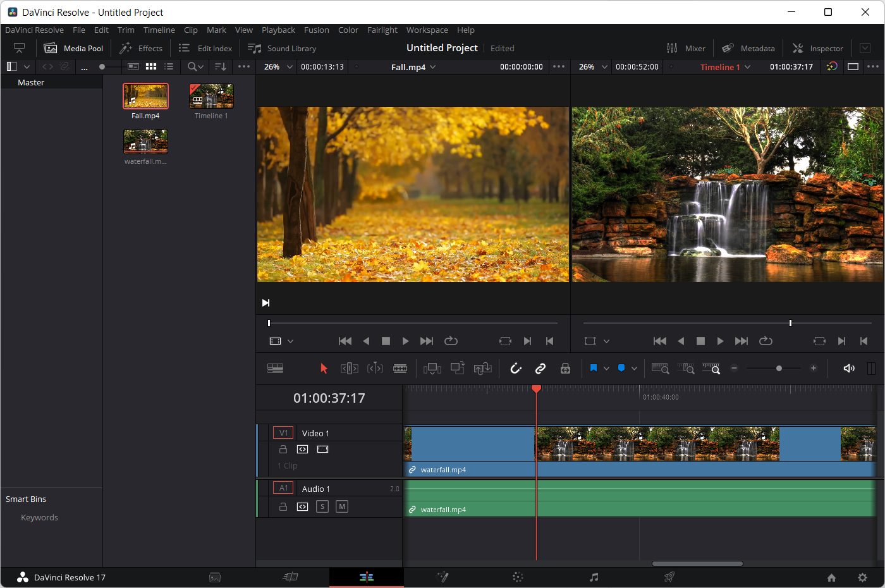Screen dimensions: 885x588
Task: Open the Mixer panel
Action: point(686,48)
